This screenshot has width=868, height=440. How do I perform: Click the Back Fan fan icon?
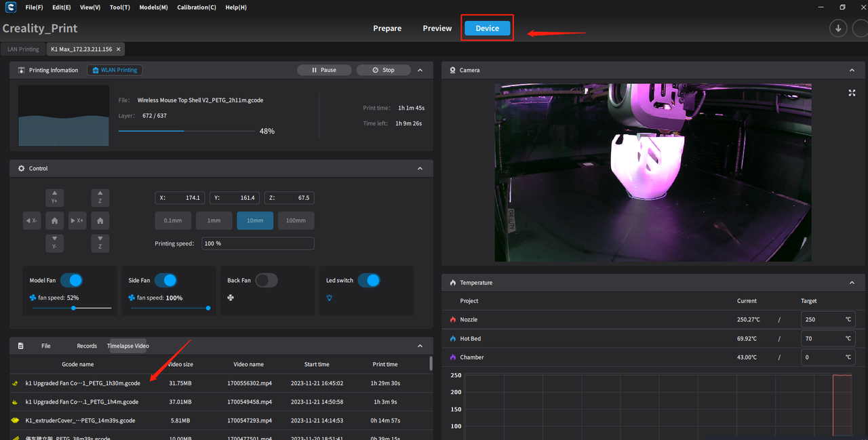click(231, 298)
